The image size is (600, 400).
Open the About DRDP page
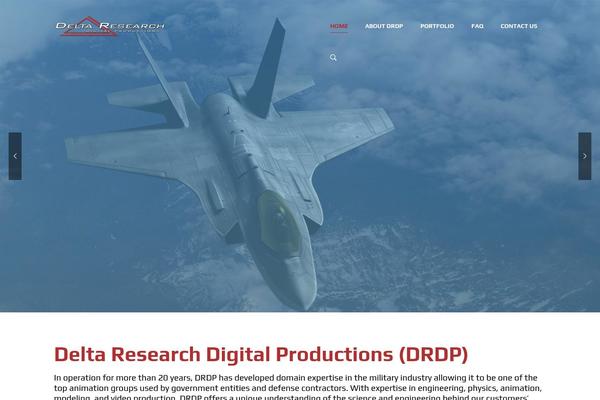[384, 26]
